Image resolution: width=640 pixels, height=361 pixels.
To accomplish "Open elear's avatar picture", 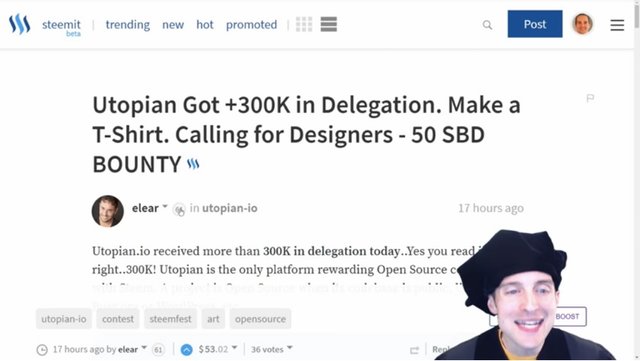I will point(107,211).
